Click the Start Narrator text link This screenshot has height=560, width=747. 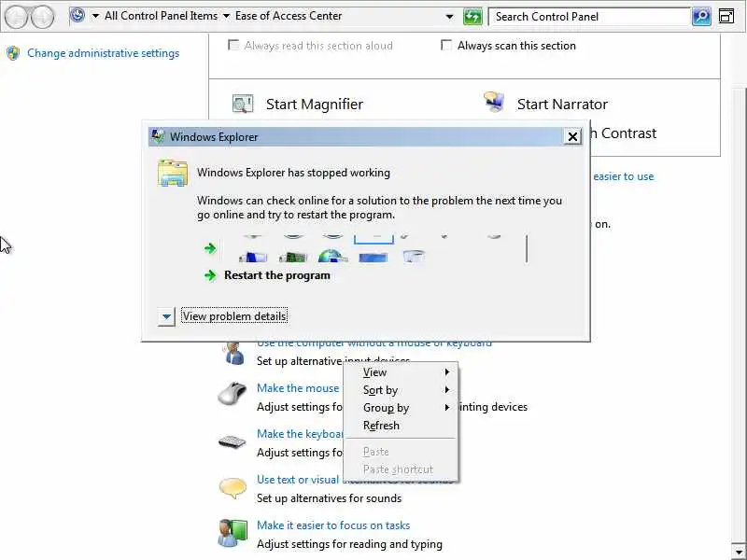tap(562, 104)
